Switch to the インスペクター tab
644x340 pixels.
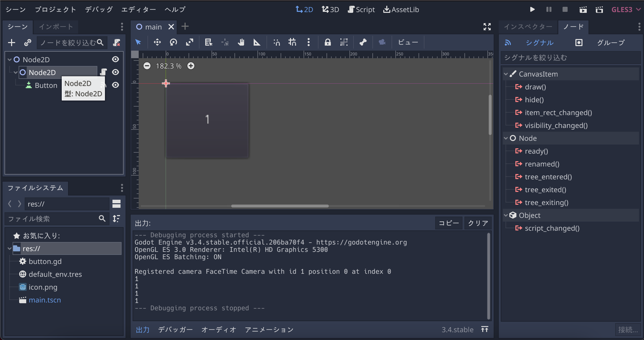pyautogui.click(x=528, y=27)
